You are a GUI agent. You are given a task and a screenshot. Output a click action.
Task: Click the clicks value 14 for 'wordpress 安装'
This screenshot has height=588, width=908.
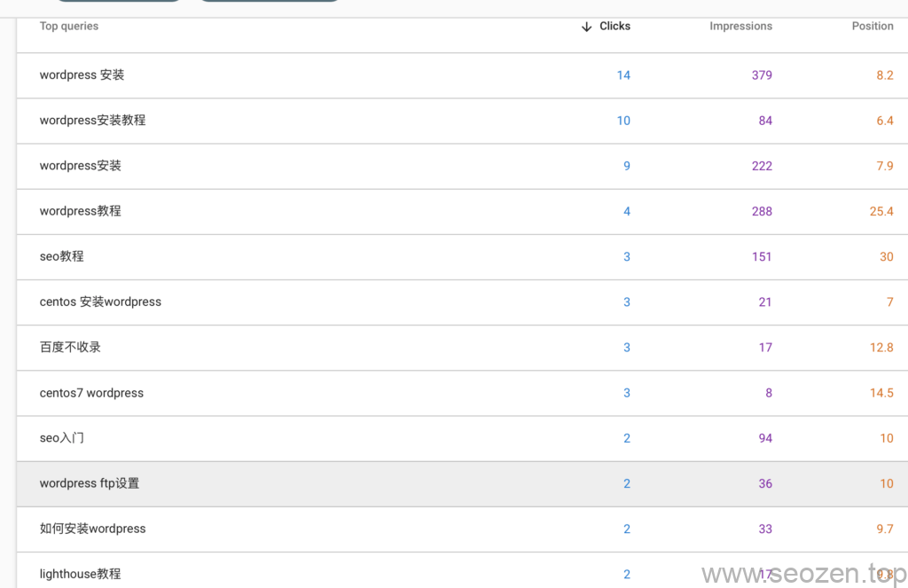[x=623, y=75]
